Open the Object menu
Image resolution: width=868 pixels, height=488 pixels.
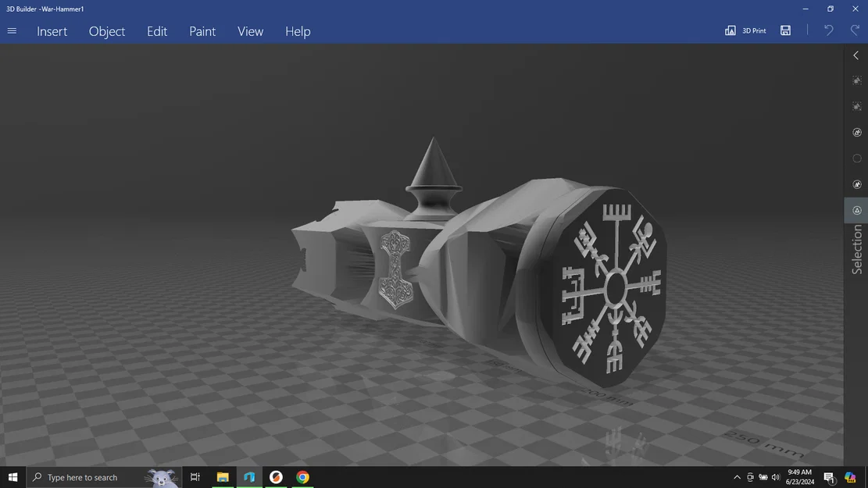coord(106,31)
